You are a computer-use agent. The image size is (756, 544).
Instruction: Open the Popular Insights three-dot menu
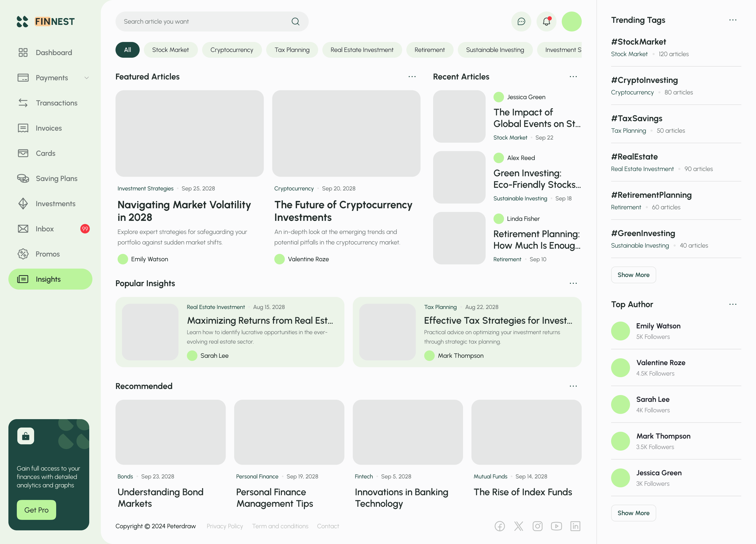pos(573,283)
